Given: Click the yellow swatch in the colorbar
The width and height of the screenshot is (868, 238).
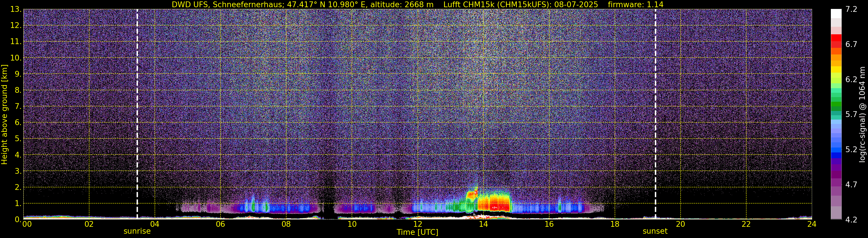Looking at the screenshot, I should 836,69.
